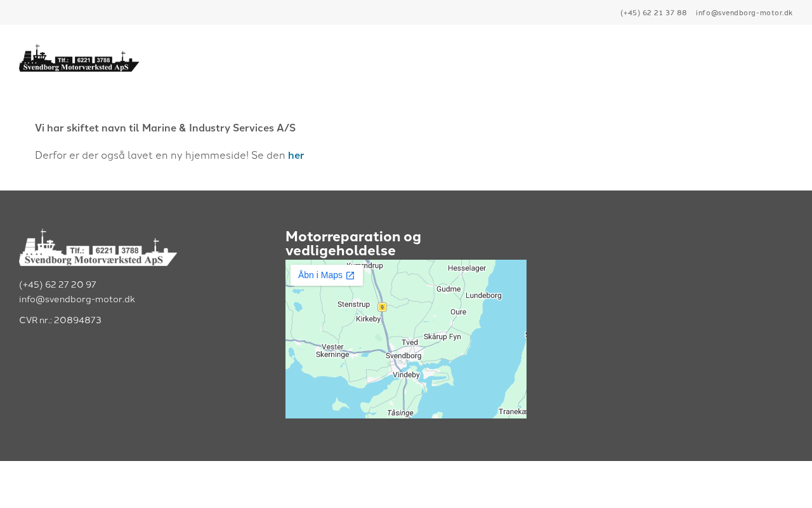The image size is (812, 508).
Task: Click the route 9 road marker on map
Action: pyautogui.click(x=382, y=307)
